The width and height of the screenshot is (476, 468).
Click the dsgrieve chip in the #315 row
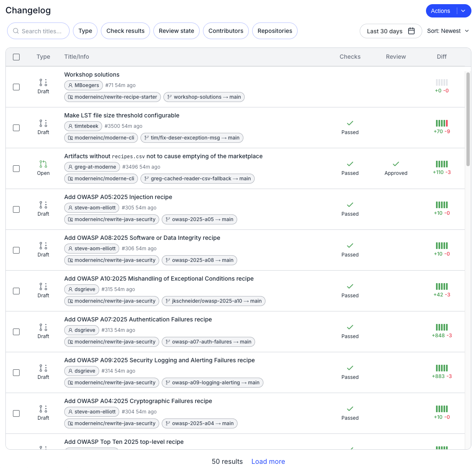(x=82, y=289)
